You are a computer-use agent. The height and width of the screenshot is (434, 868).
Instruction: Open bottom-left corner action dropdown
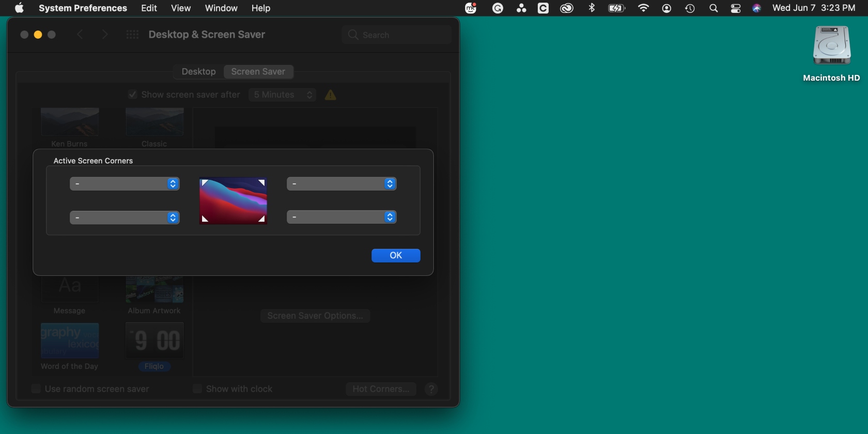[x=125, y=218]
